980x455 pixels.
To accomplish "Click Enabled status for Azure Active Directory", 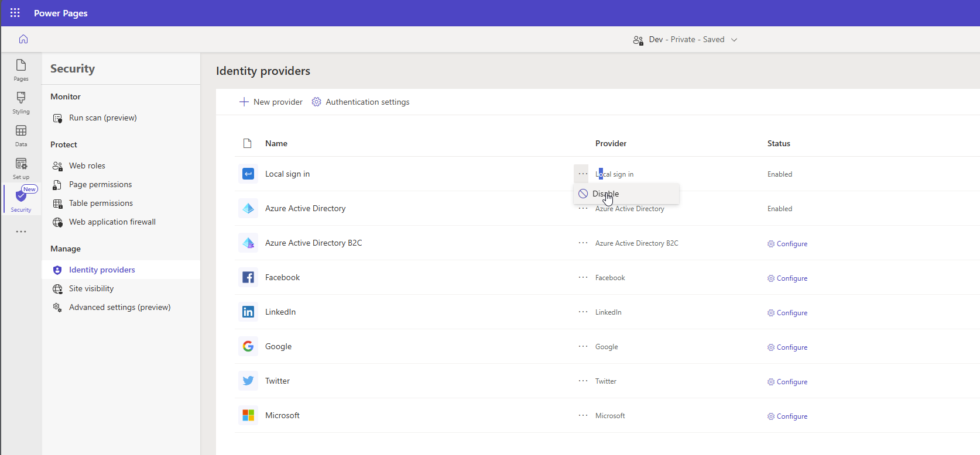I will pos(780,209).
